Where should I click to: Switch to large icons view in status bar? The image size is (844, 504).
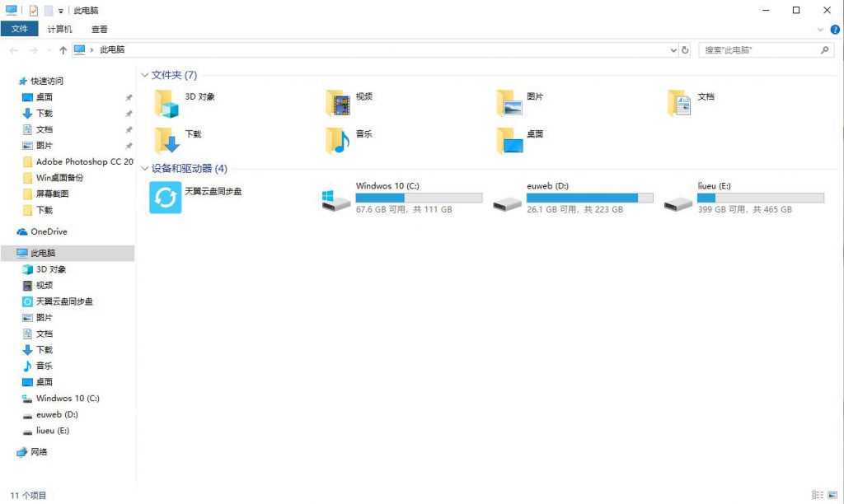coord(832,495)
